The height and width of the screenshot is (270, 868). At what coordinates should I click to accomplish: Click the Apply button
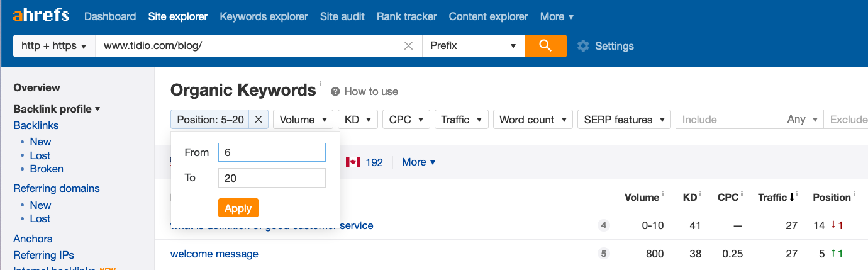(238, 208)
